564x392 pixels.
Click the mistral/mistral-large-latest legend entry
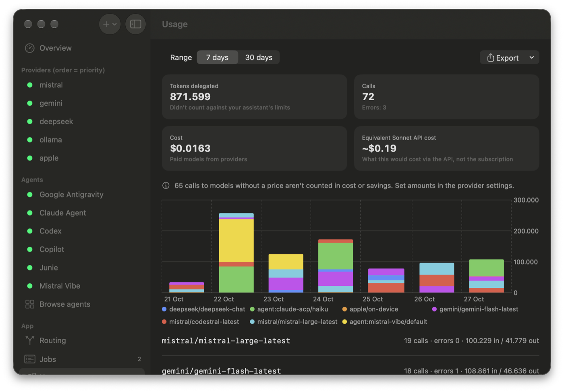coord(294,322)
